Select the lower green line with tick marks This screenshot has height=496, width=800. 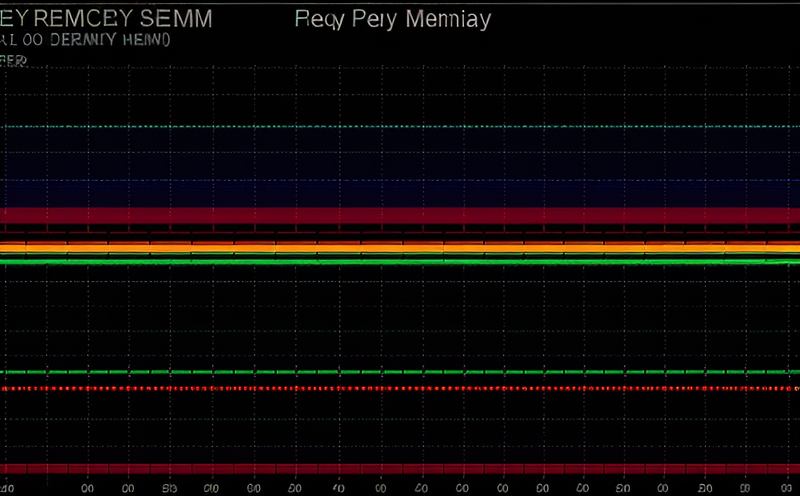click(400, 372)
